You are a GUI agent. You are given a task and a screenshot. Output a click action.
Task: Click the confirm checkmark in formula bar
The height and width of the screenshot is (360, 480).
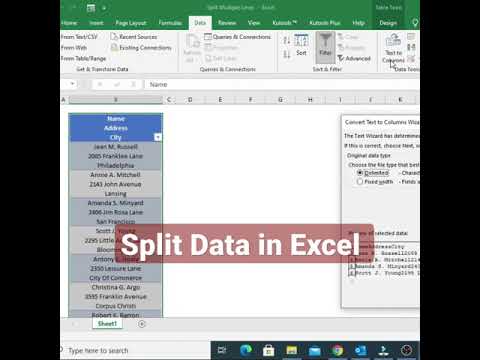point(117,84)
